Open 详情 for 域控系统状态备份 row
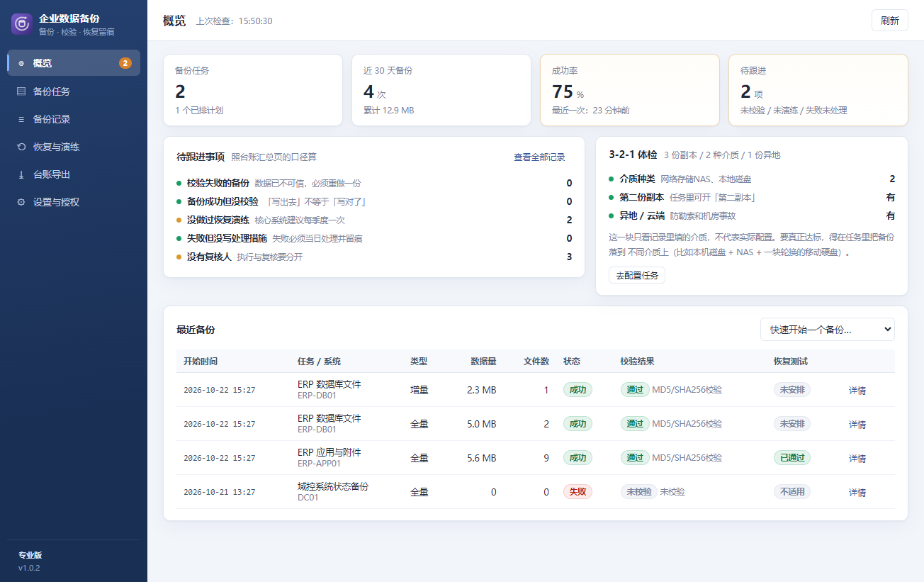924x582 pixels. point(857,493)
